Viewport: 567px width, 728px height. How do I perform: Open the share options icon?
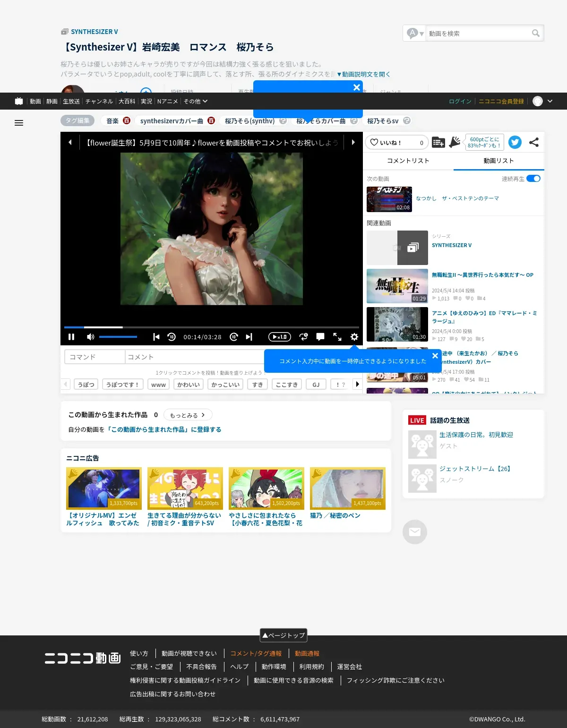(x=534, y=142)
